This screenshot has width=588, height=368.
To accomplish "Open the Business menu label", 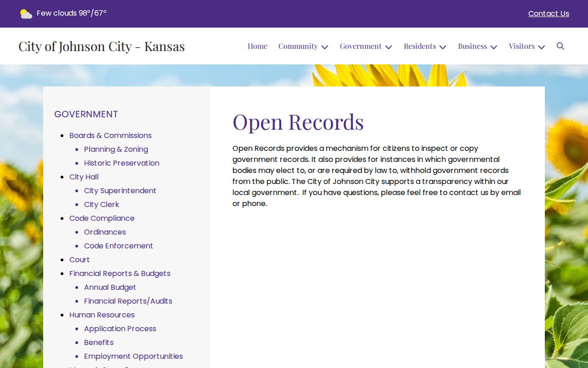I will click(472, 46).
